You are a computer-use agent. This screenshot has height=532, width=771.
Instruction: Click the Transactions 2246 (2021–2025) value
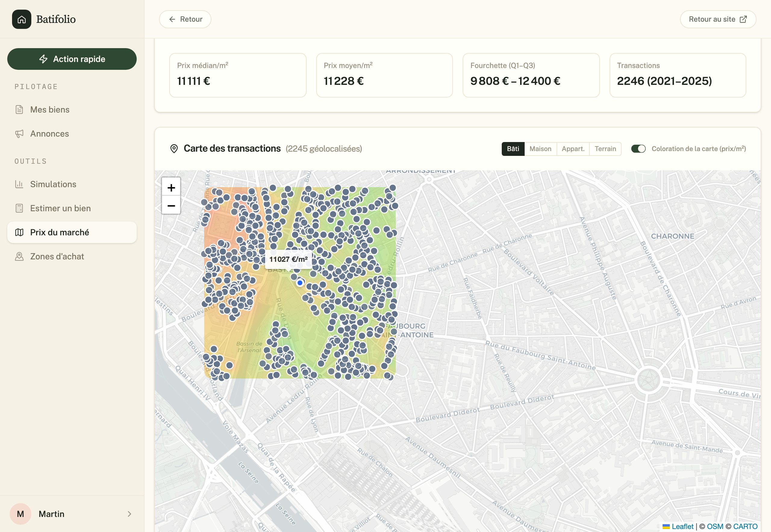coord(665,81)
